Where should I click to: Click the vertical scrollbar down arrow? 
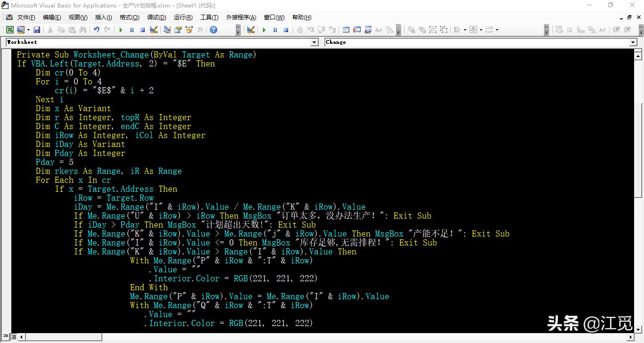638,329
